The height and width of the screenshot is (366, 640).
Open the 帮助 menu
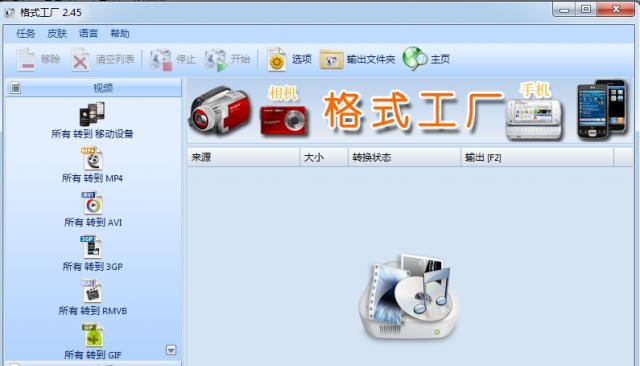(x=120, y=33)
